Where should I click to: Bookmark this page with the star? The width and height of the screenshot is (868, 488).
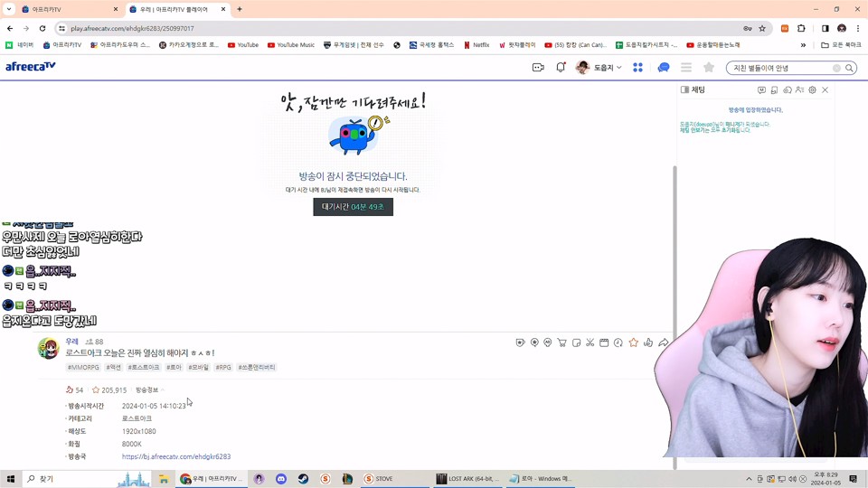point(762,28)
